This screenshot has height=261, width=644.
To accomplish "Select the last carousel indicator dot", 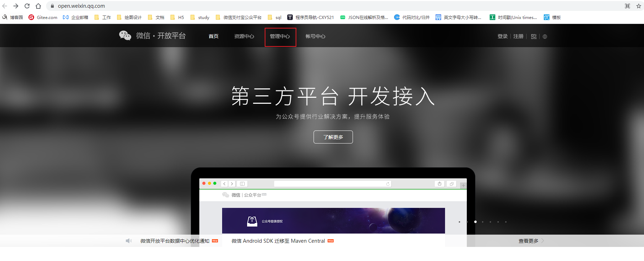I will (x=506, y=222).
